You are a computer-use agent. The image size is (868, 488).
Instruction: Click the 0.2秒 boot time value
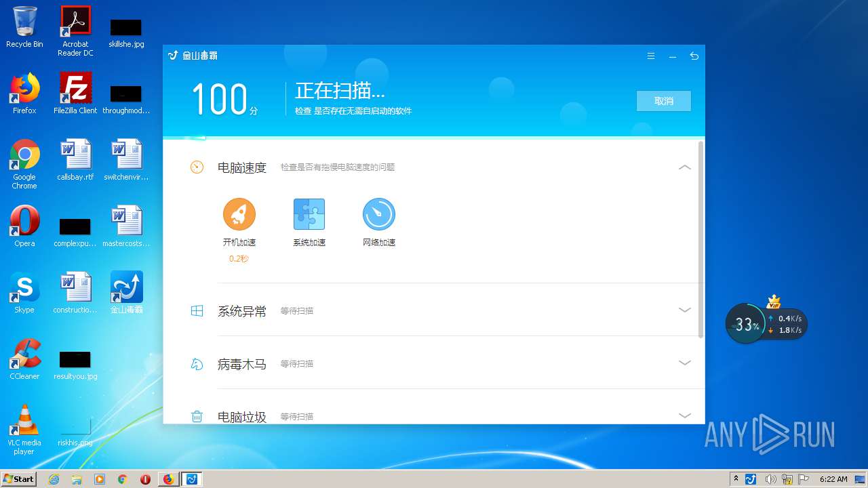239,258
